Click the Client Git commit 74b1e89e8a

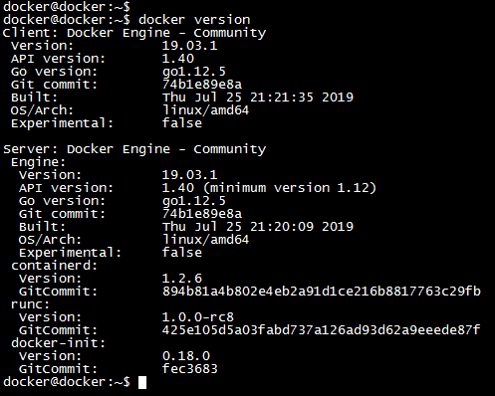[x=202, y=84]
